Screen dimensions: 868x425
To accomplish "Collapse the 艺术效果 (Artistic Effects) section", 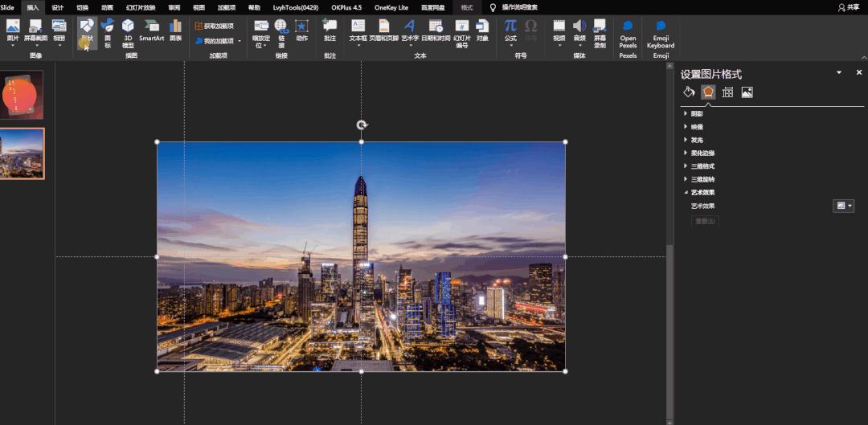I will point(702,193).
